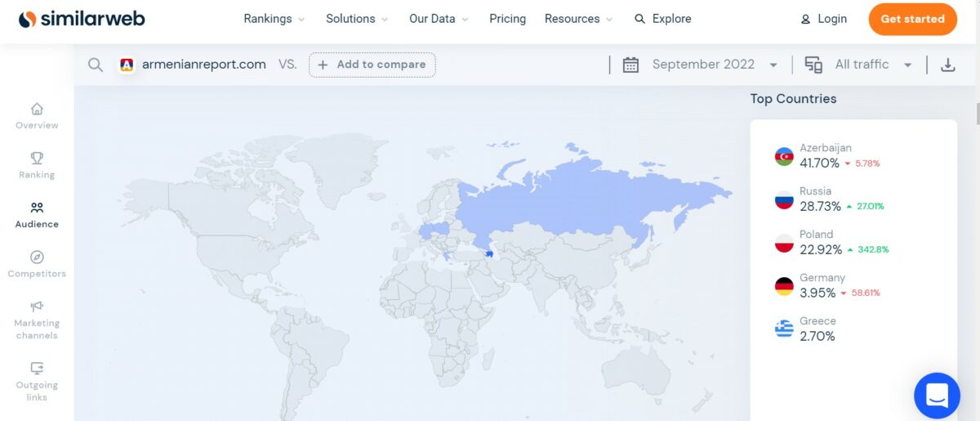Click the download icon

click(x=947, y=65)
